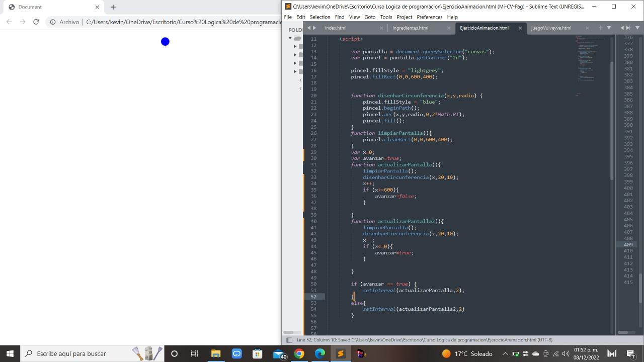Go back in Chrome browser

(x=9, y=22)
